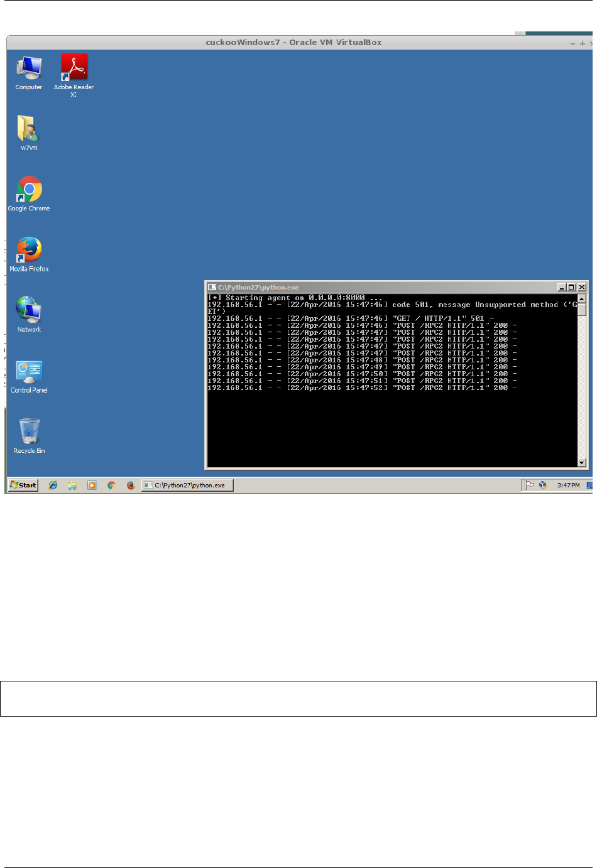Click console window system menu icon

click(212, 287)
